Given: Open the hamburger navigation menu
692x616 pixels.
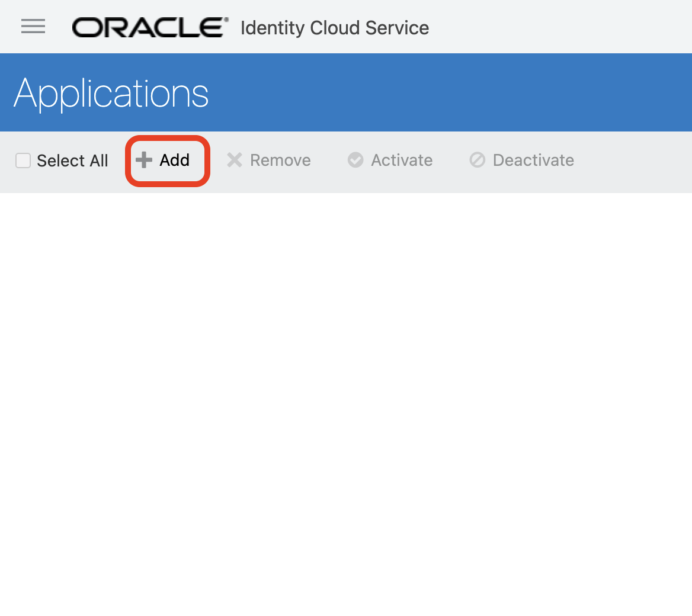Looking at the screenshot, I should pos(33,27).
